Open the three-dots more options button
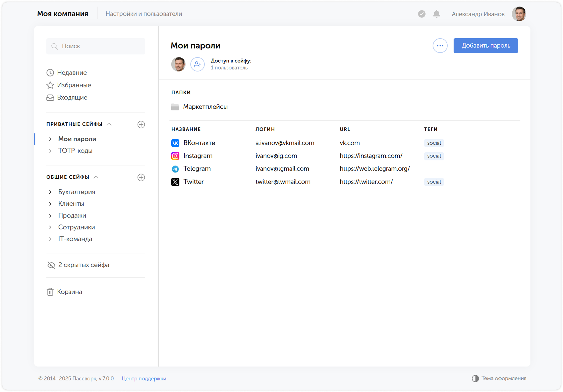This screenshot has height=392, width=563. [x=440, y=46]
